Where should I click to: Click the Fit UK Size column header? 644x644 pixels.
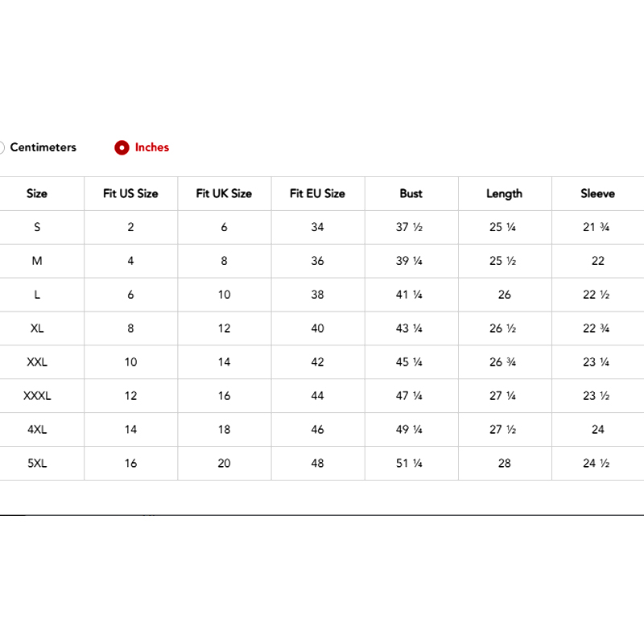coord(224,193)
